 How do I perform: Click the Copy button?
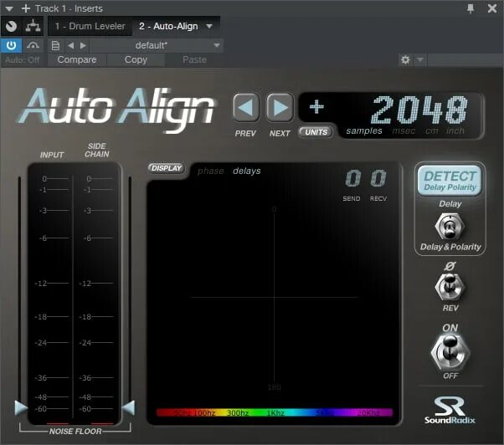point(136,60)
